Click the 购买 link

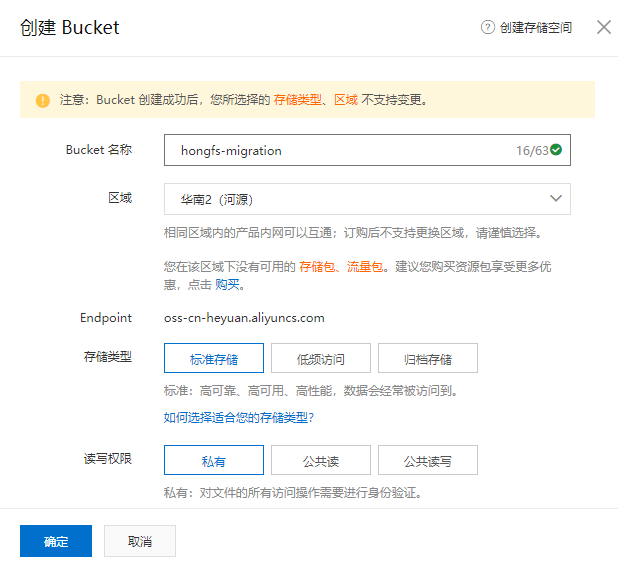coord(227,285)
